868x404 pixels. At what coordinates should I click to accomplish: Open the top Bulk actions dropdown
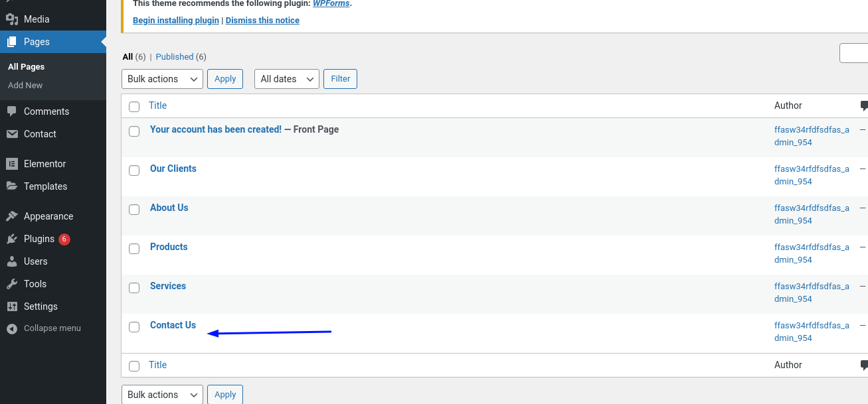click(x=162, y=79)
